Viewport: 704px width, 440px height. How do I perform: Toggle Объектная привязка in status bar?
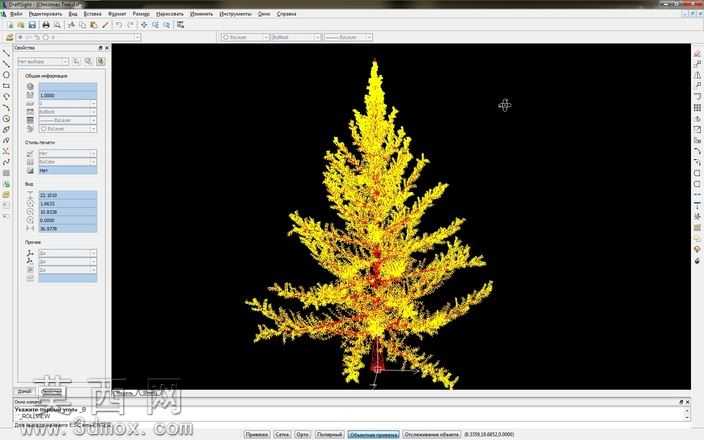(x=374, y=435)
